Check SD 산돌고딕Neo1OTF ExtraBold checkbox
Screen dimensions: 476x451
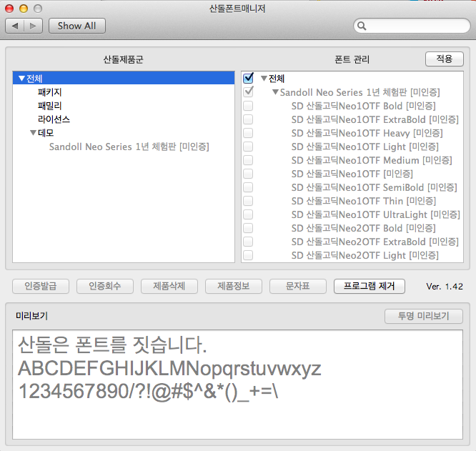pos(248,119)
